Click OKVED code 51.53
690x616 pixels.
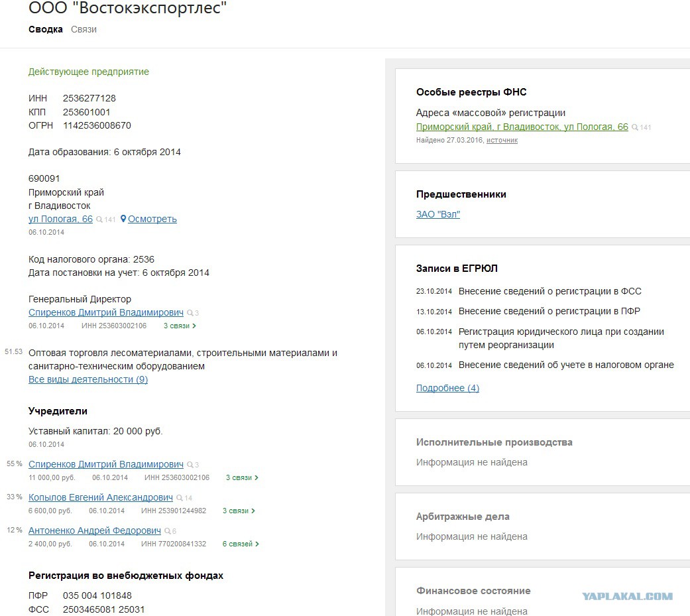pyautogui.click(x=14, y=351)
